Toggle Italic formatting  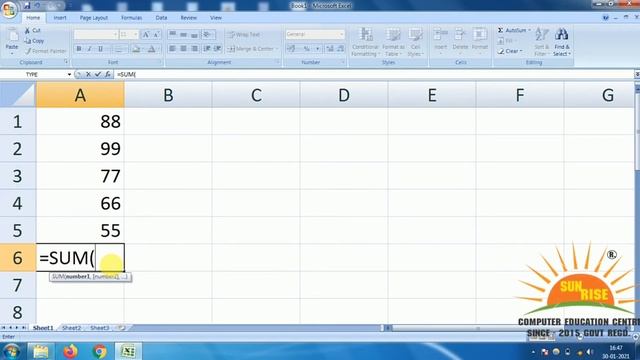pyautogui.click(x=89, y=49)
